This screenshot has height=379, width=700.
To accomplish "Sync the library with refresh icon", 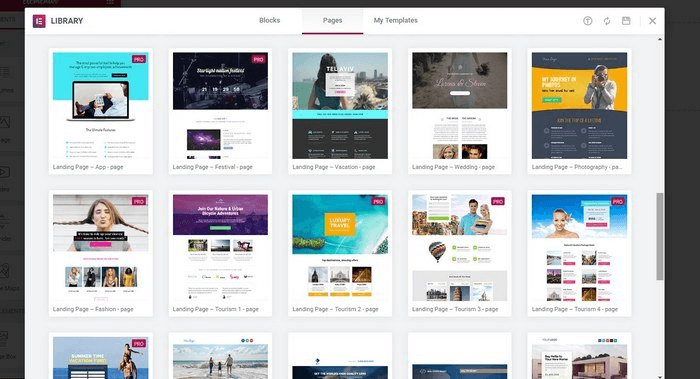I will click(607, 21).
